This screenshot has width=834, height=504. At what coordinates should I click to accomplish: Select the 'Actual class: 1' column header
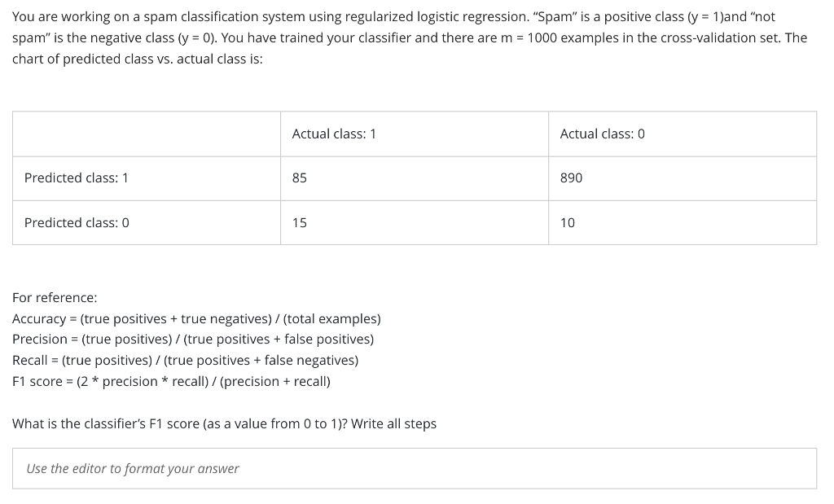point(334,134)
